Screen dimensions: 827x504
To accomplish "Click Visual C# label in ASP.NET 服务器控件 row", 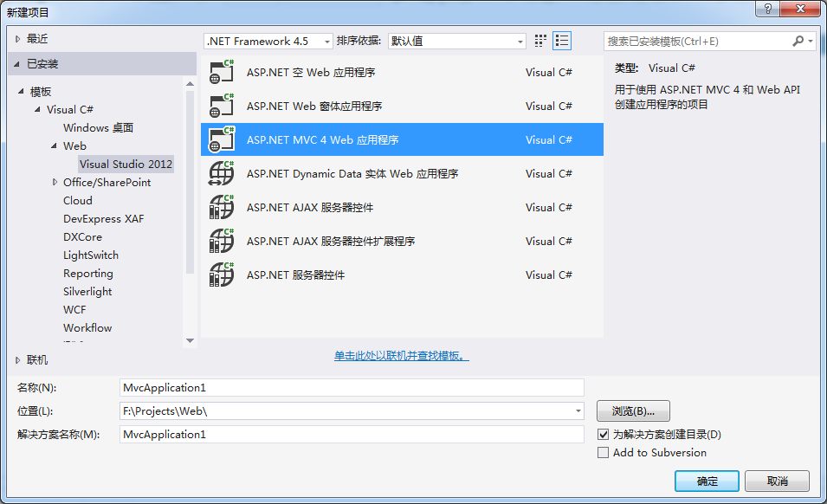I will tap(548, 275).
